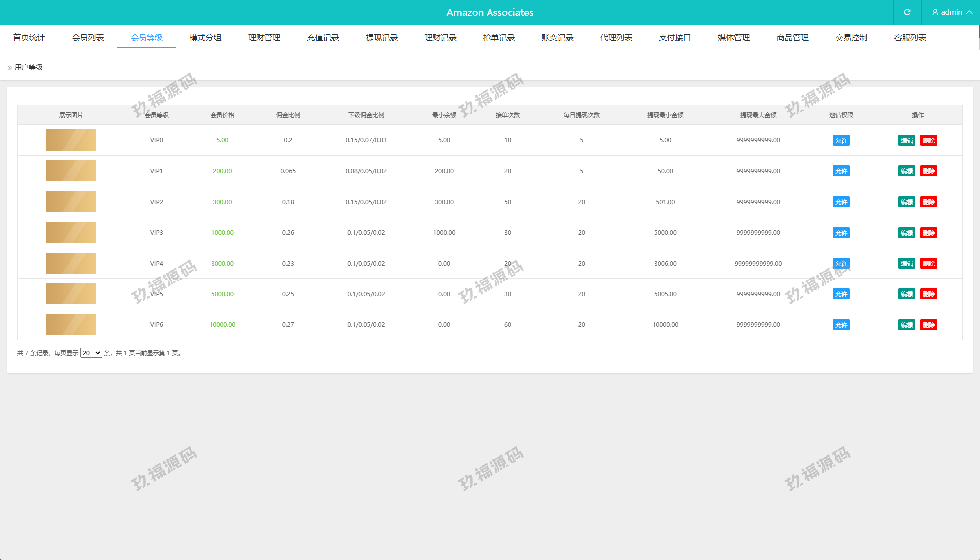
Task: Click the 用户等级 breadcrumb label
Action: (29, 67)
